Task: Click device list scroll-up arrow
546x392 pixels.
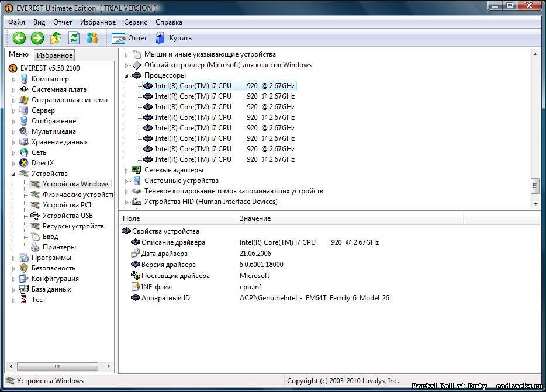Action: tap(535, 54)
